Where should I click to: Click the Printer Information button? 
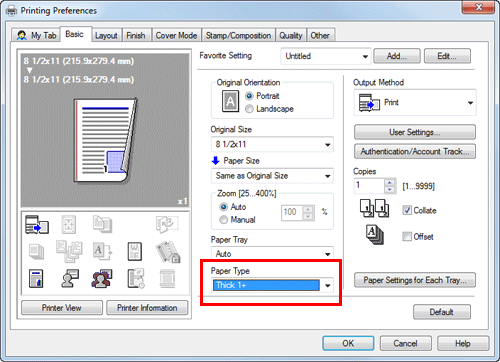[147, 308]
